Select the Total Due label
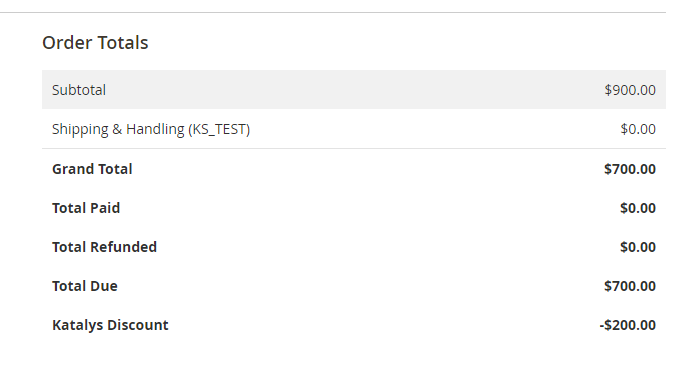689x382 pixels. pyautogui.click(x=84, y=286)
